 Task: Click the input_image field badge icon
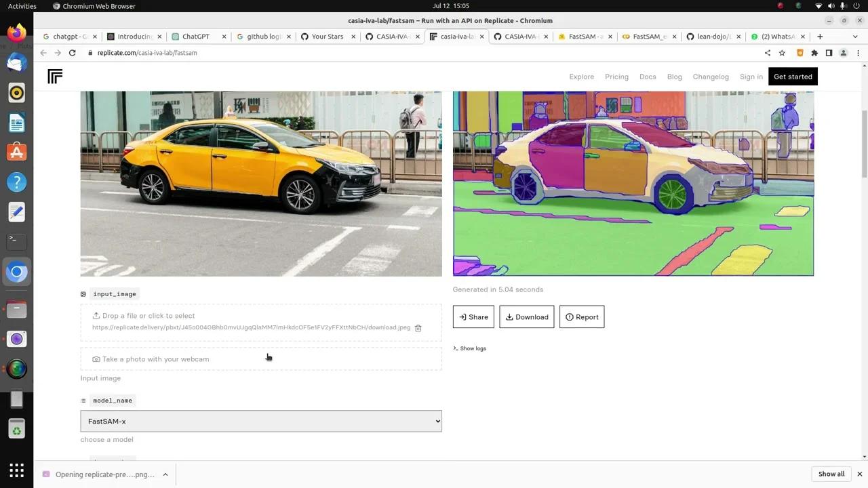(83, 293)
